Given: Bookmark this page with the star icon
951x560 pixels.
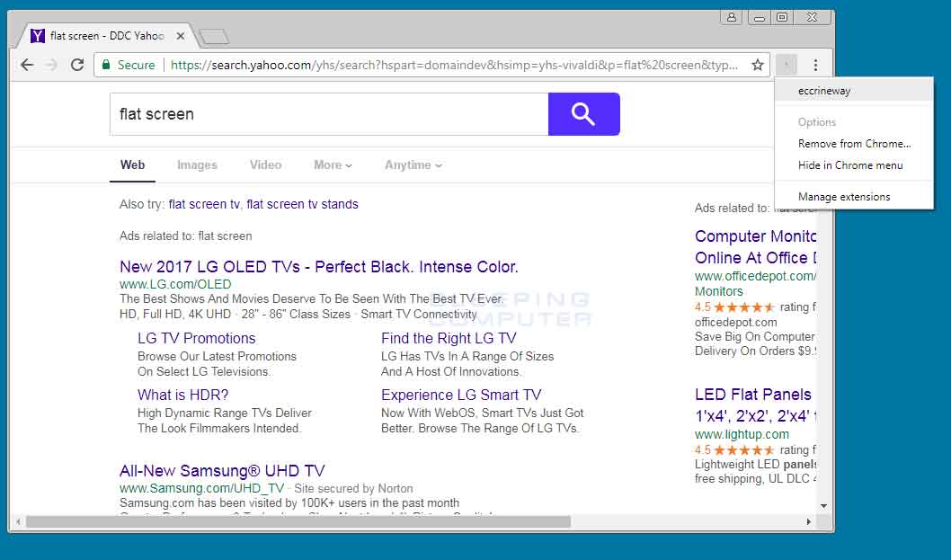Looking at the screenshot, I should pos(758,65).
